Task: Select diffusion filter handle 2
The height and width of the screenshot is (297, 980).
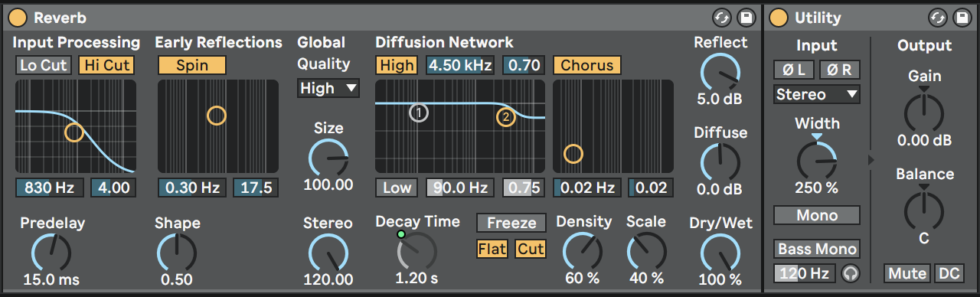Action: click(505, 116)
